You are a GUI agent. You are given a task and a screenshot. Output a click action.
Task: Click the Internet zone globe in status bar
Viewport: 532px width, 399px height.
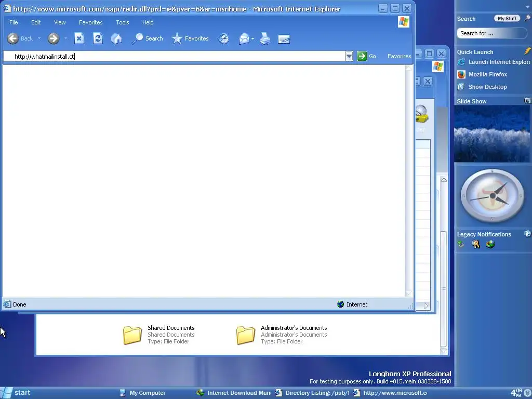tap(341, 304)
